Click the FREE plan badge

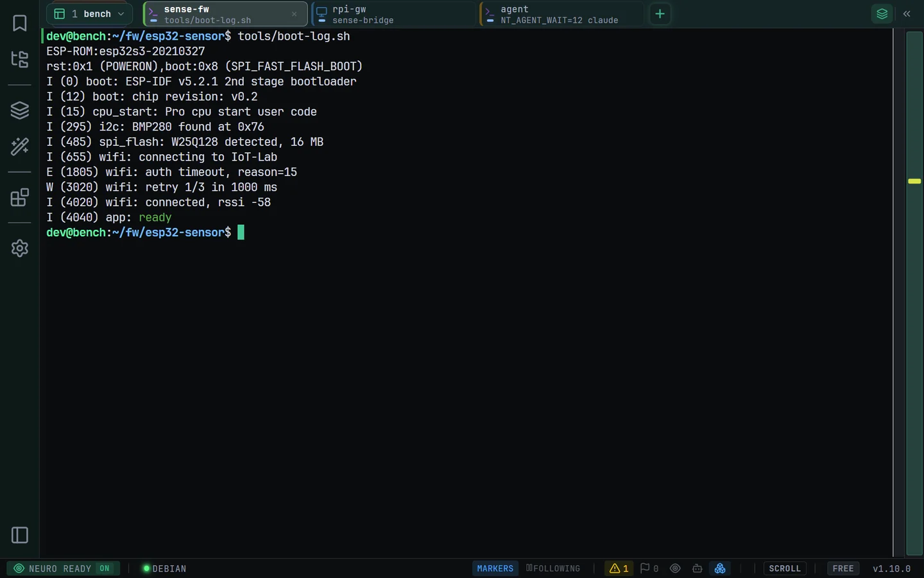(843, 568)
